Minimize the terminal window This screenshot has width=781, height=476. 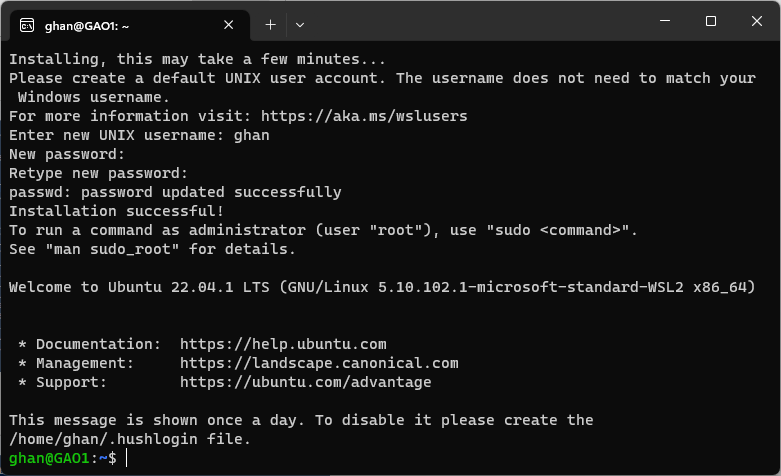tap(665, 21)
